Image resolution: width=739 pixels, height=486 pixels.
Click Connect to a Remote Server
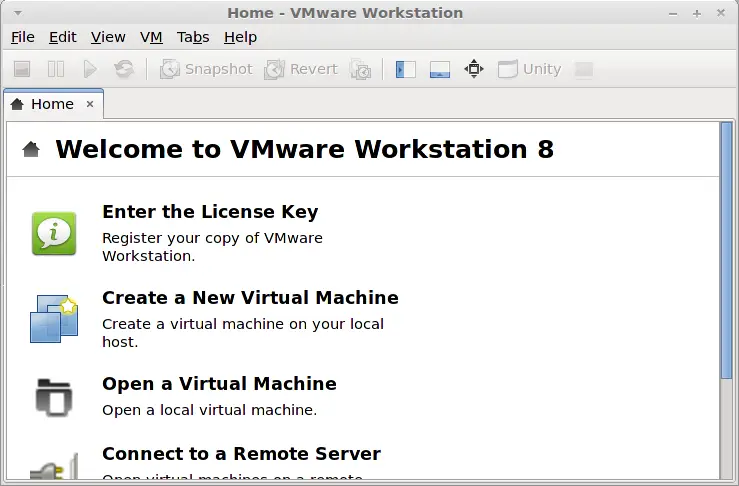point(241,454)
